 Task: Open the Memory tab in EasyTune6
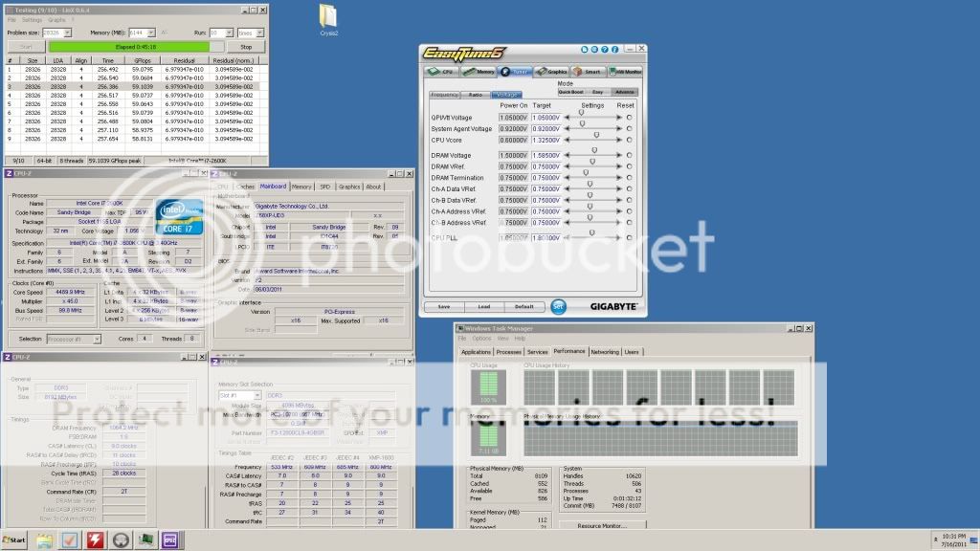coord(479,71)
